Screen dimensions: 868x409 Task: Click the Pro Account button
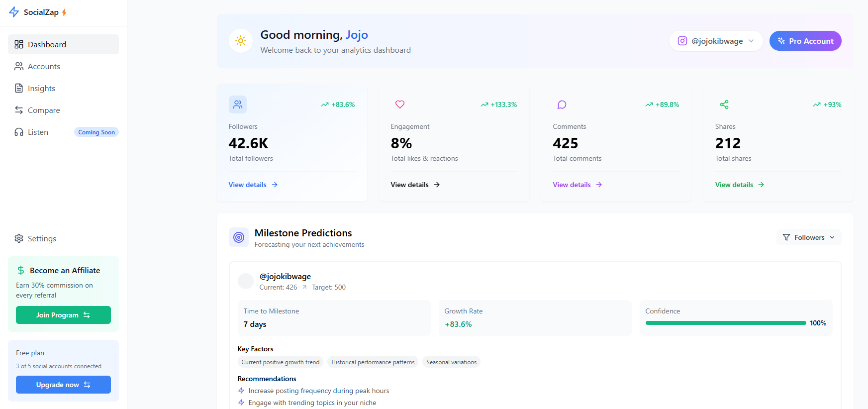(805, 41)
